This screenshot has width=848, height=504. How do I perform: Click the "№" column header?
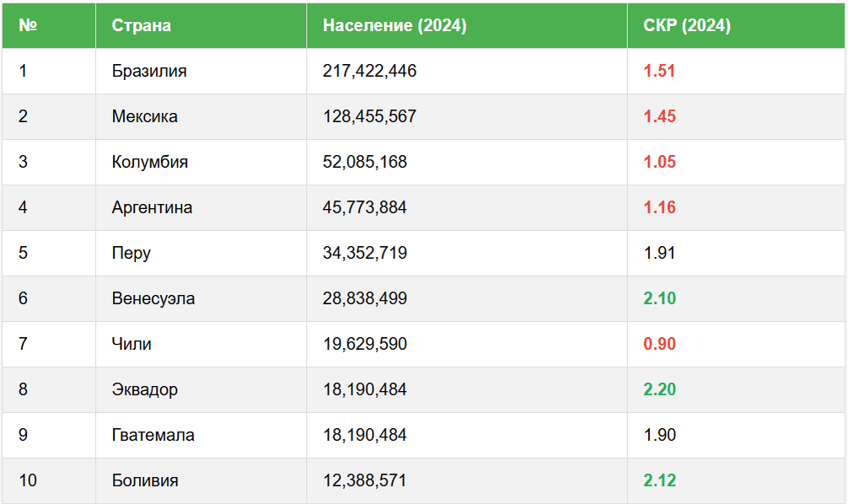28,25
